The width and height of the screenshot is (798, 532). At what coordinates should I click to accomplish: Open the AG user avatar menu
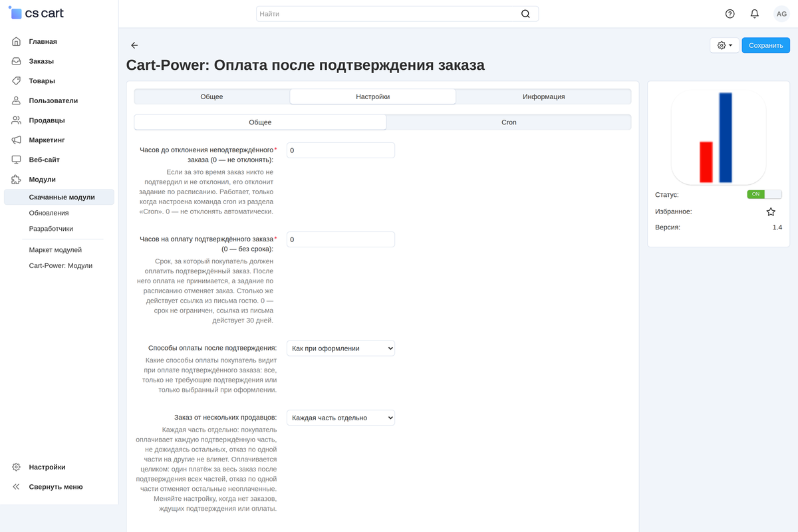click(781, 14)
